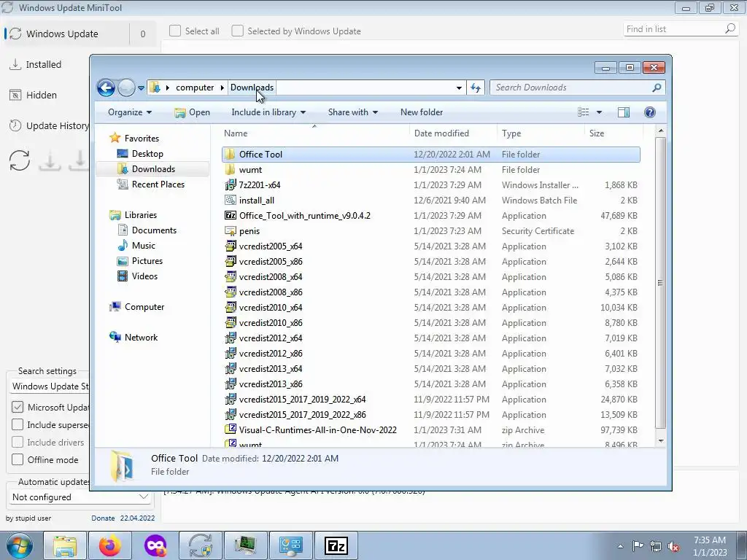Toggle the Include drivers checkbox
This screenshot has height=560, width=747.
pos(18,443)
